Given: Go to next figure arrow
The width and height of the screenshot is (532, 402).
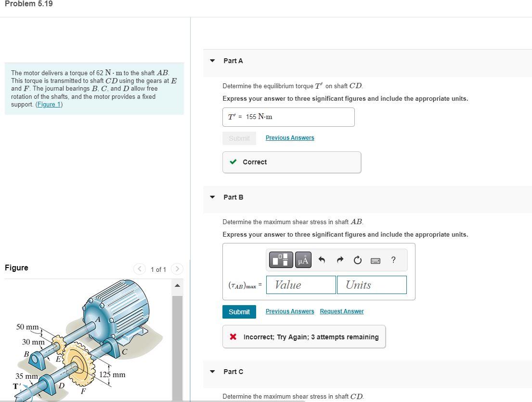Looking at the screenshot, I should click(x=177, y=269).
